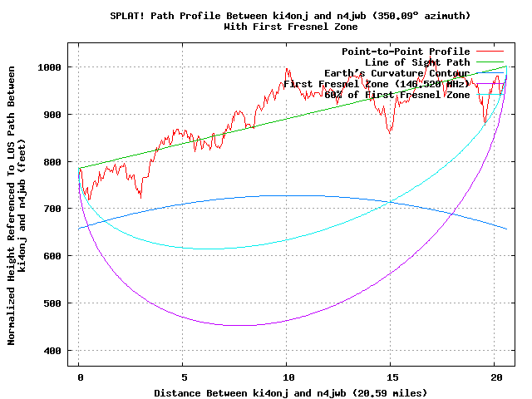Click the "With First Fresnel Zone" subtitle
The image size is (532, 399).
290,27
